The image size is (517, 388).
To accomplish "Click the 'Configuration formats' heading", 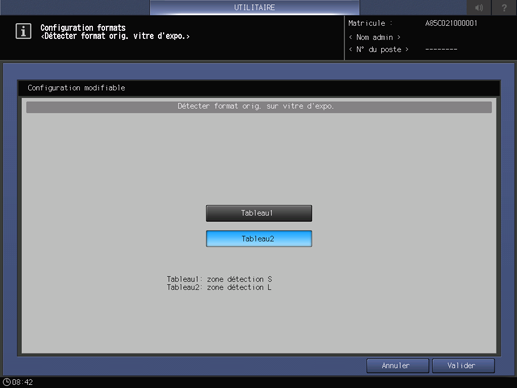I will click(83, 28).
